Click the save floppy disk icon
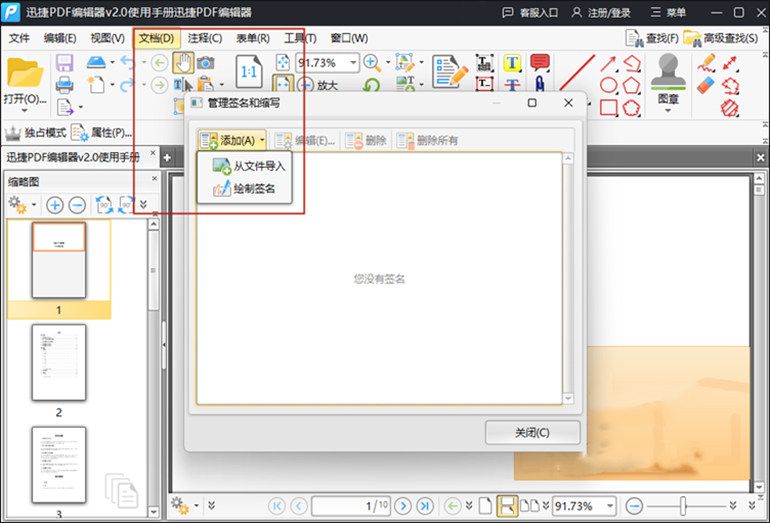Viewport: 770px width, 523px height. (x=64, y=63)
